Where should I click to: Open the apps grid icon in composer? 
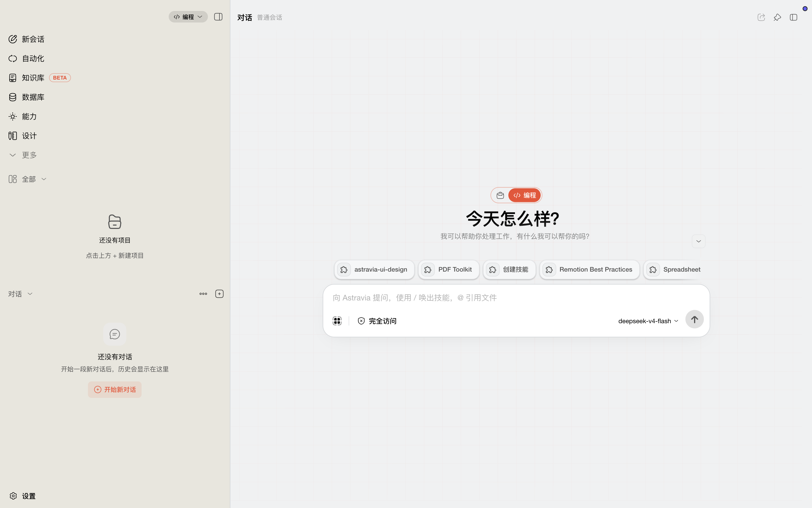[x=337, y=321]
